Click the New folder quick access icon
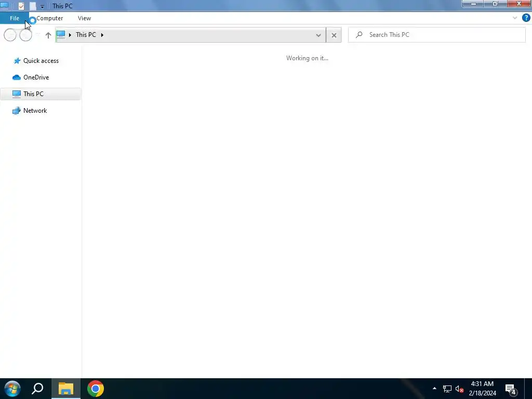The image size is (532, 399). coord(33,6)
